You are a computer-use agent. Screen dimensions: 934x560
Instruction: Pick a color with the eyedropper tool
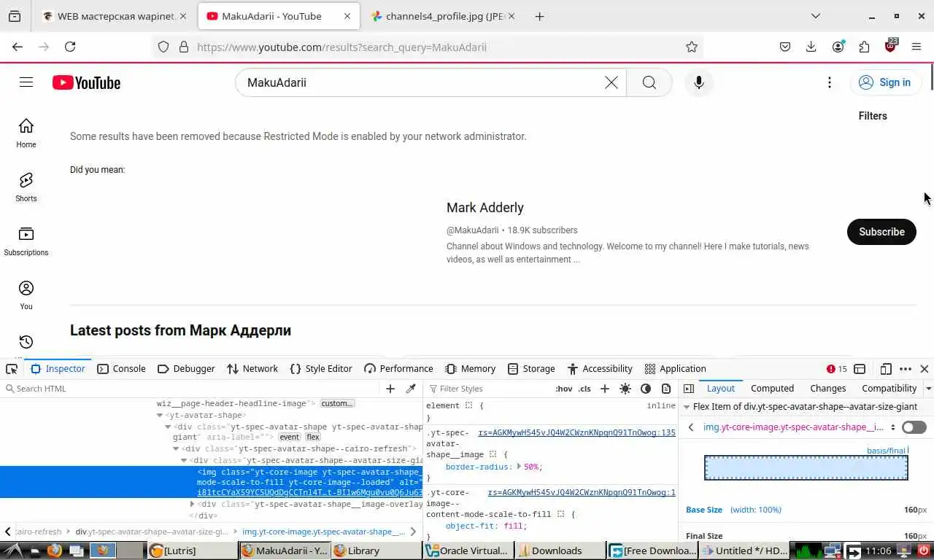click(411, 389)
